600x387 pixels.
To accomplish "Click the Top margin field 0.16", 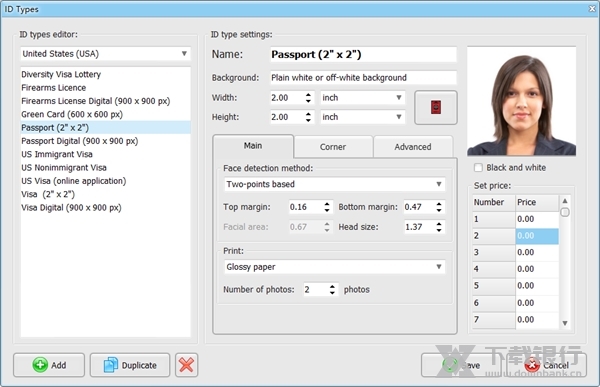I will (x=306, y=207).
